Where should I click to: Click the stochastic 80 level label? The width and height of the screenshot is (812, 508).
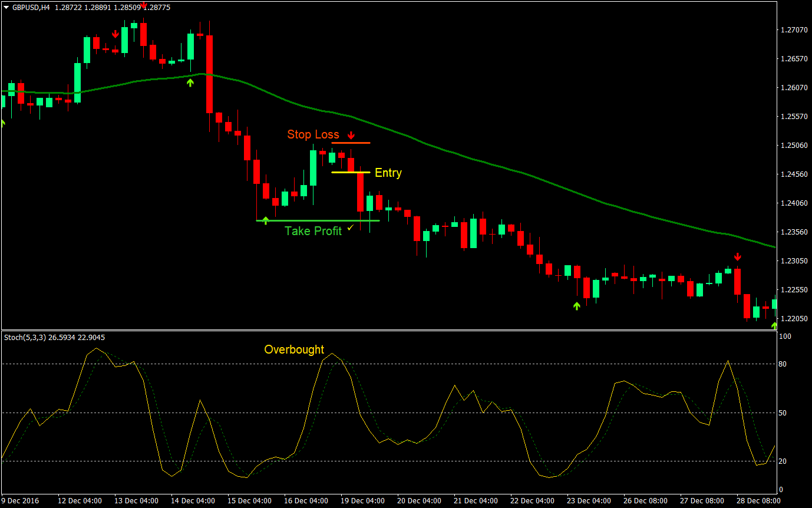point(783,364)
